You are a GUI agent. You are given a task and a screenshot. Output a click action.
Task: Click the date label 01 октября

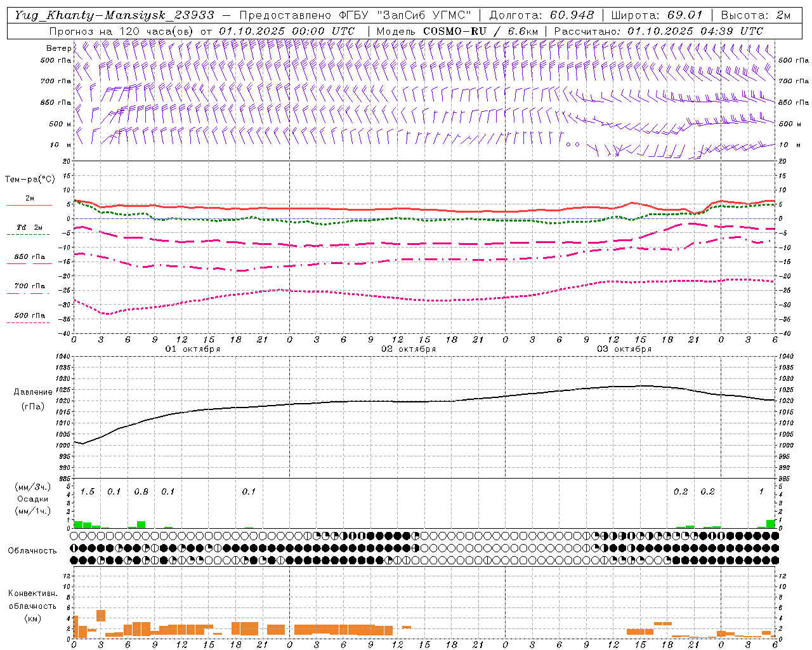(193, 349)
